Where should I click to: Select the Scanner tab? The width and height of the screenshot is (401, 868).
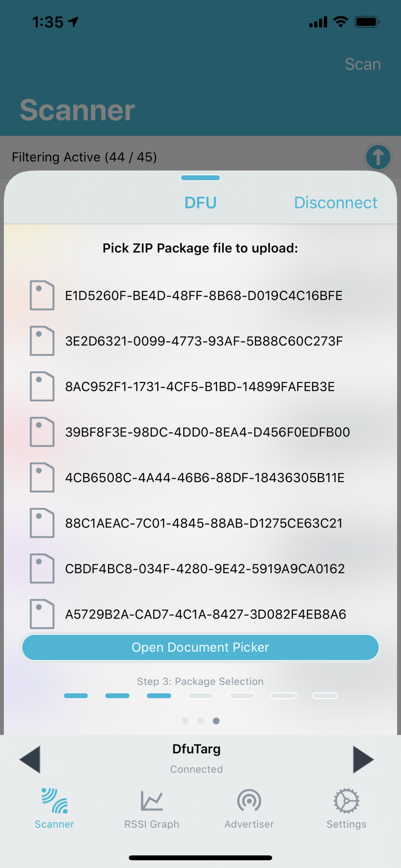tap(54, 809)
